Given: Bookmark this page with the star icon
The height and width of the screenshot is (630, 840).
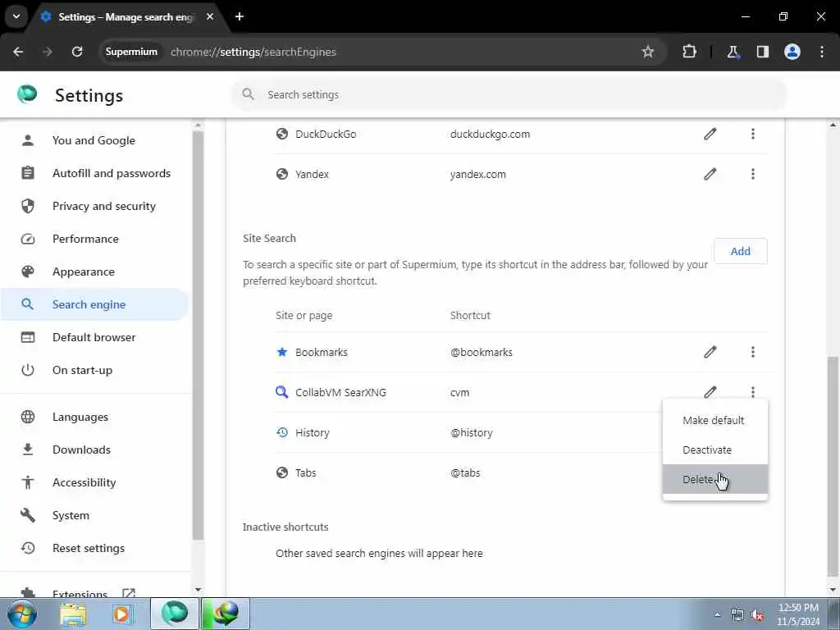Looking at the screenshot, I should point(648,52).
